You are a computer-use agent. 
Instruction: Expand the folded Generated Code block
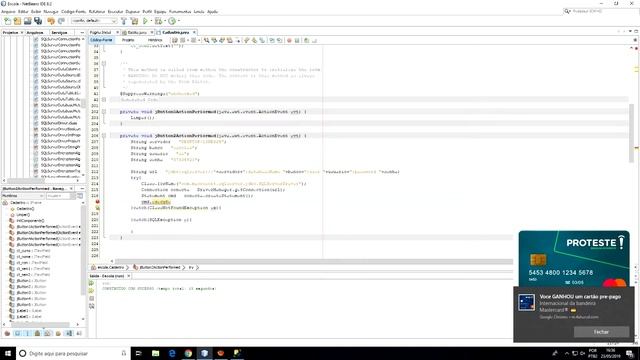pos(104,100)
